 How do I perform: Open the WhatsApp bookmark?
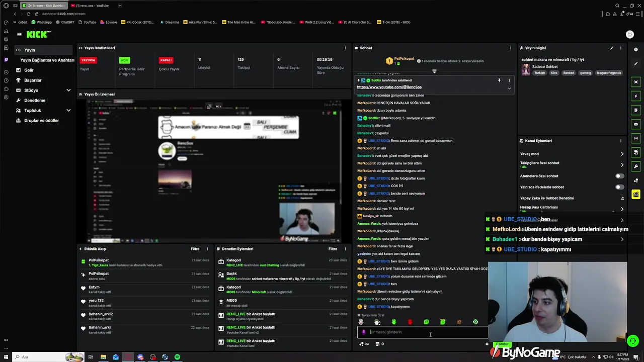tap(41, 22)
